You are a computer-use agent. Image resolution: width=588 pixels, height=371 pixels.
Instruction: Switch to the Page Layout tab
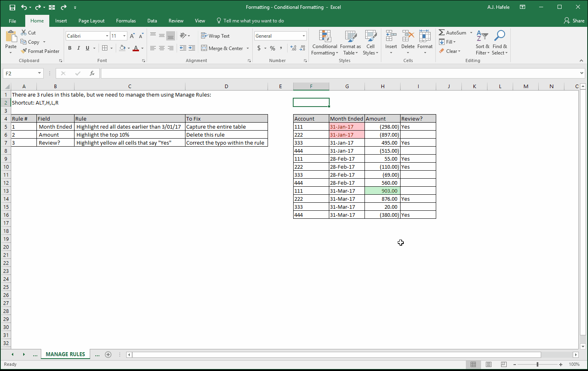click(91, 21)
